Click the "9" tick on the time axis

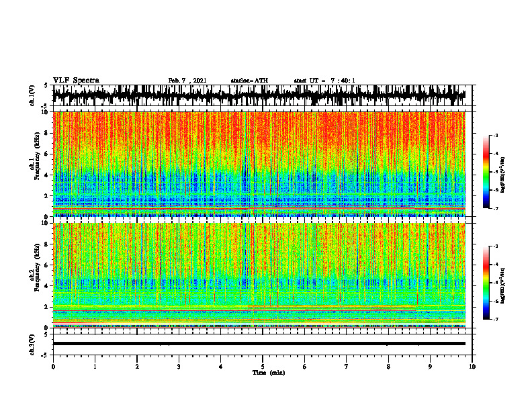[x=430, y=367]
